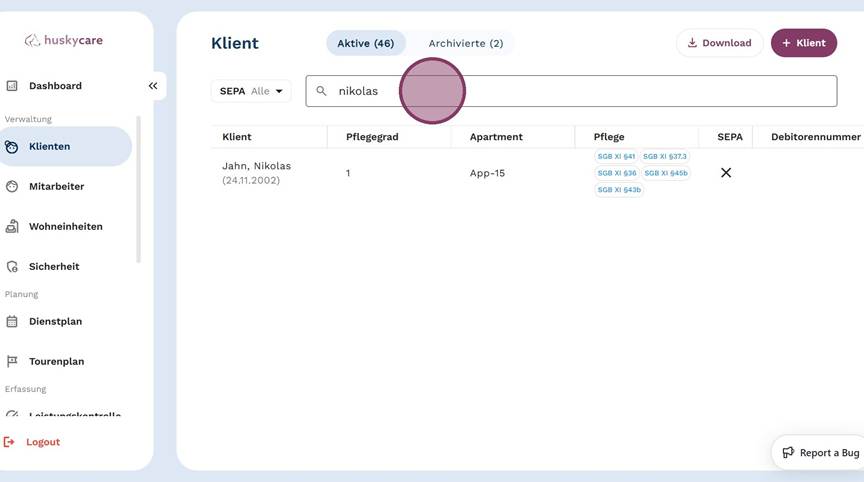This screenshot has height=482, width=864.
Task: Click the Dashboard chart icon
Action: [12, 86]
